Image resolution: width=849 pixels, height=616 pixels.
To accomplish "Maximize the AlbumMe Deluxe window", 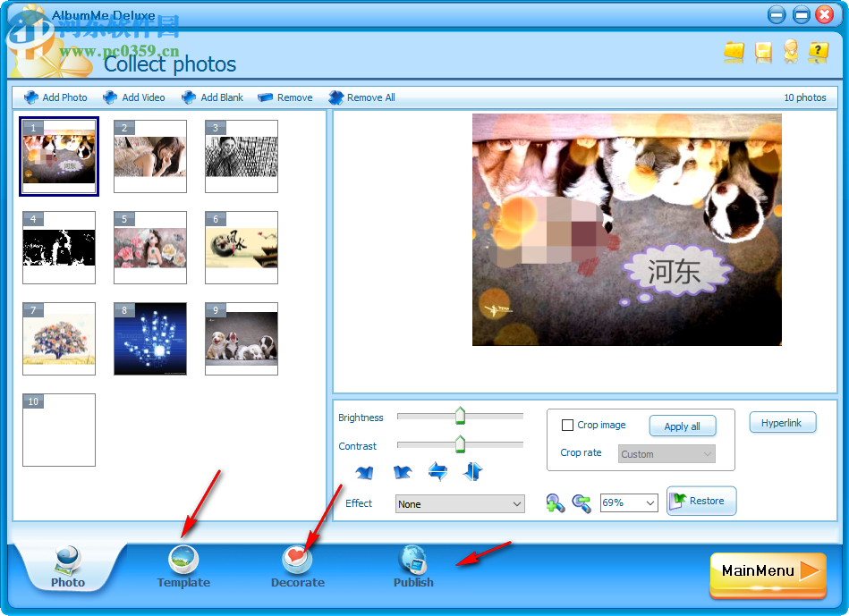I will (801, 14).
